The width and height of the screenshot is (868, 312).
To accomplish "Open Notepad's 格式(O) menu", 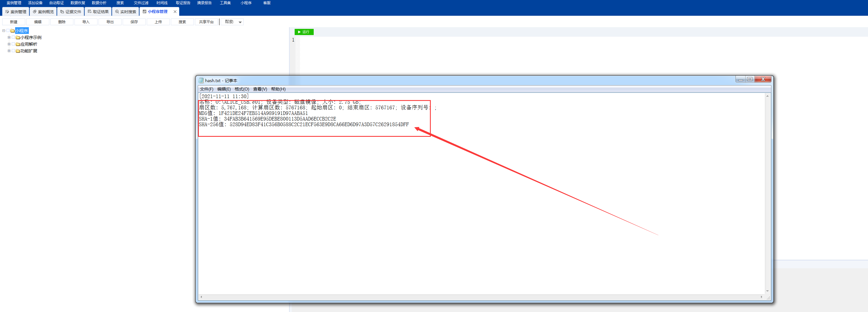I will (242, 89).
